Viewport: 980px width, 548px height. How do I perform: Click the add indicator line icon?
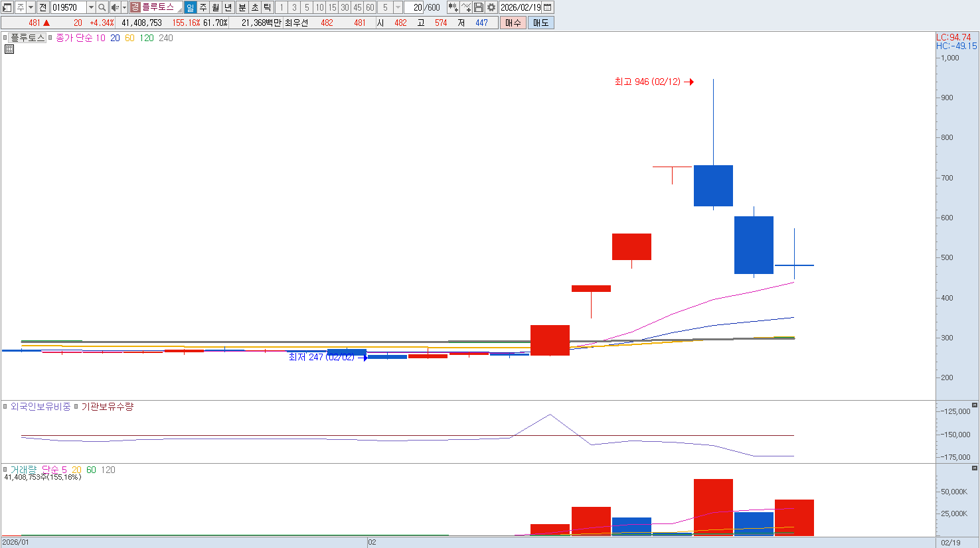pos(466,7)
